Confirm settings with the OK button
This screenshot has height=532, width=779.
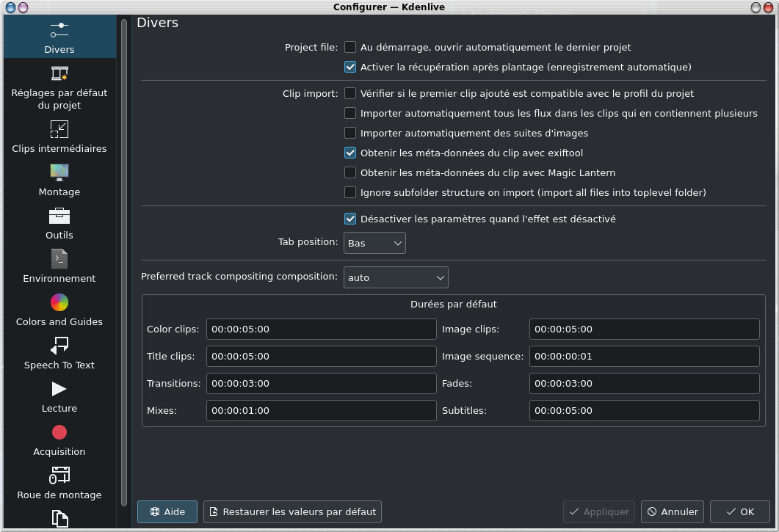740,511
